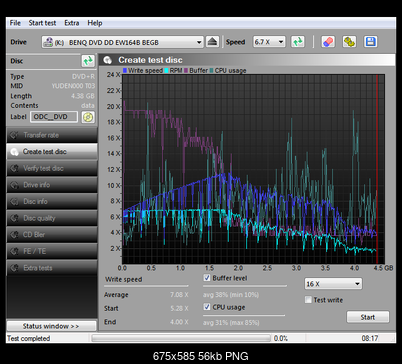
Task: Click the Status window >> button
Action: pos(51,326)
